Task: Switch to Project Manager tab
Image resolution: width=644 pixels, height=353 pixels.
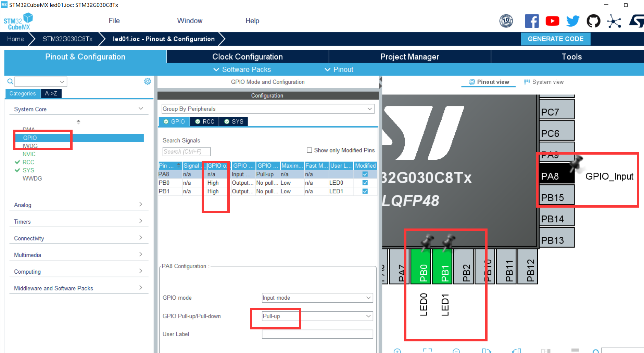Action: pyautogui.click(x=409, y=57)
